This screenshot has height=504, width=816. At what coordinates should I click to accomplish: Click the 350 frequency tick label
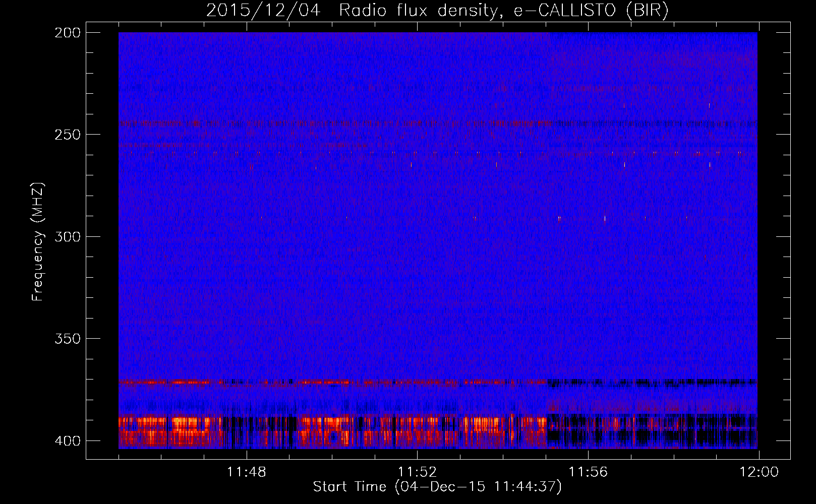pyautogui.click(x=67, y=339)
